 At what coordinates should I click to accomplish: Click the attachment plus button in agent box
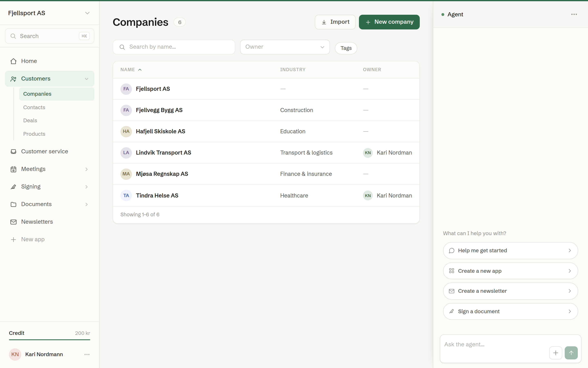coord(556,353)
